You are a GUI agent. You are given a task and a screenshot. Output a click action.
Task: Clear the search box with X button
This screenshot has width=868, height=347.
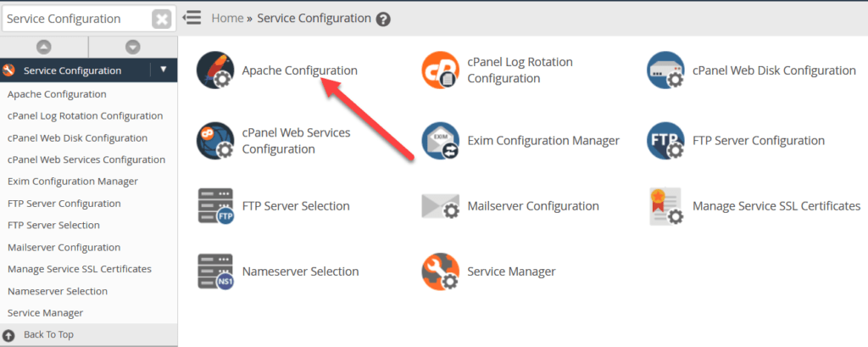(161, 19)
